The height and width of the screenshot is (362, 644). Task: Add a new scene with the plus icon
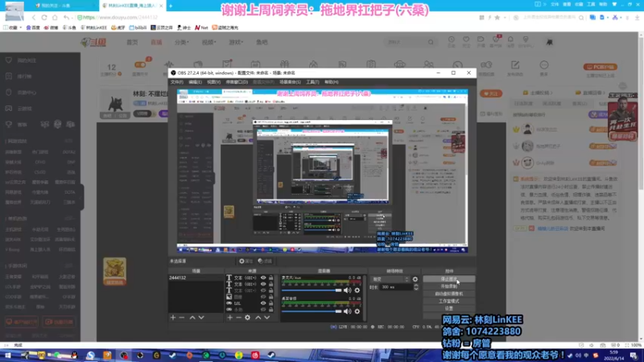coord(173,318)
